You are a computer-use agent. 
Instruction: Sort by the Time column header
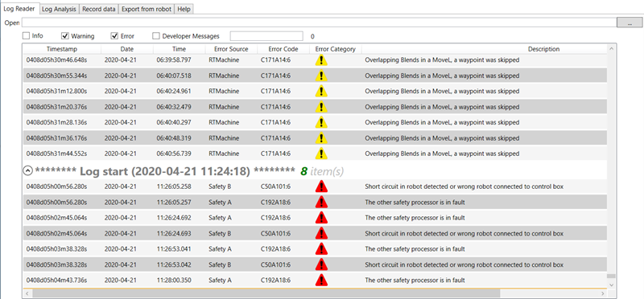[x=179, y=49]
